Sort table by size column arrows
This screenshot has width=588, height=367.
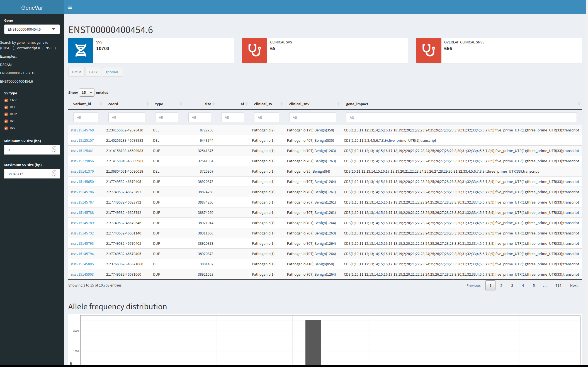[213, 104]
